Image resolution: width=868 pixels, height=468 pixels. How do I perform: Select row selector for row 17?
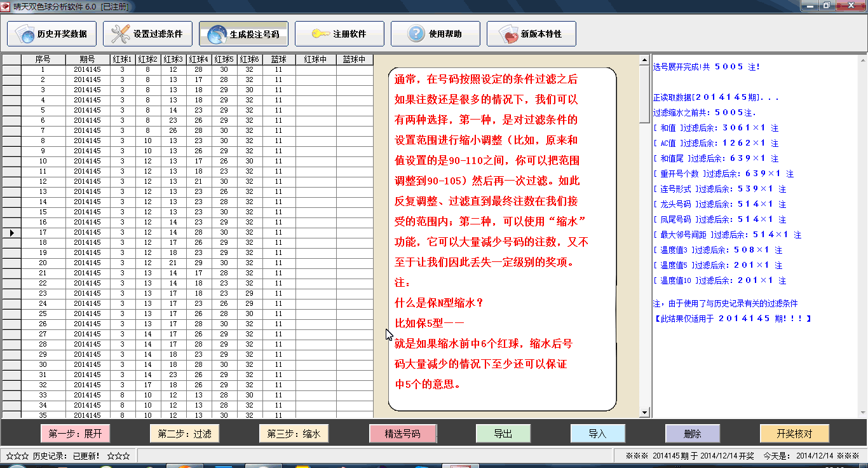point(11,233)
